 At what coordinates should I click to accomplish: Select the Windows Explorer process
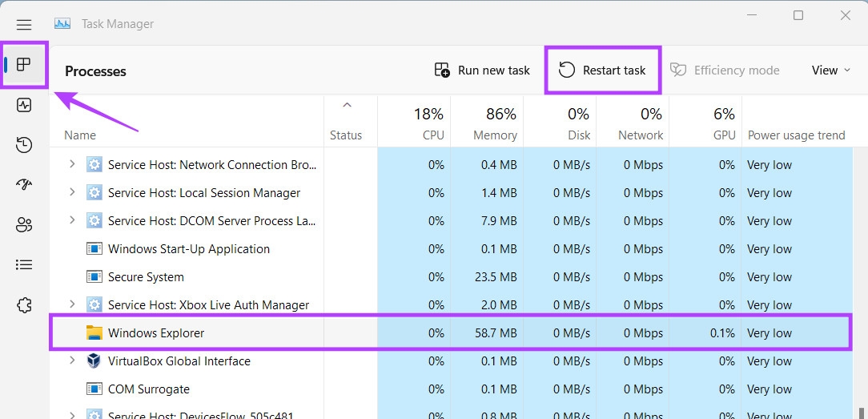coord(450,332)
